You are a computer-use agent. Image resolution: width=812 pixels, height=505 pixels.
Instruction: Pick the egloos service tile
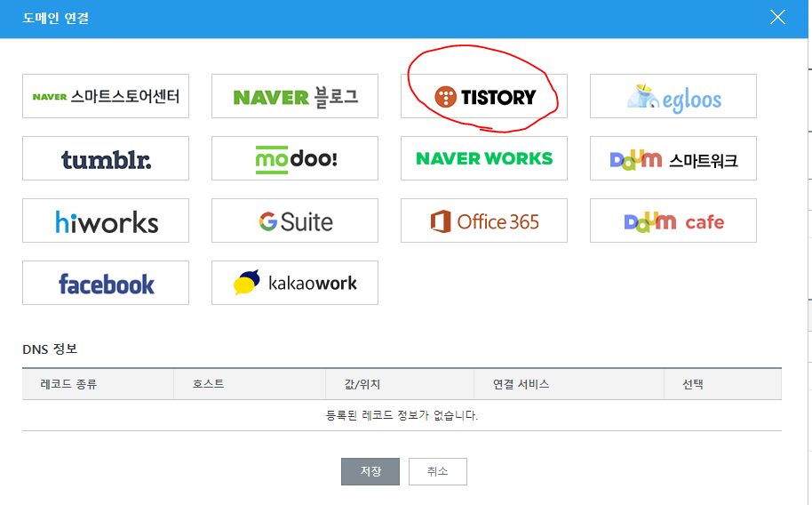click(x=673, y=96)
